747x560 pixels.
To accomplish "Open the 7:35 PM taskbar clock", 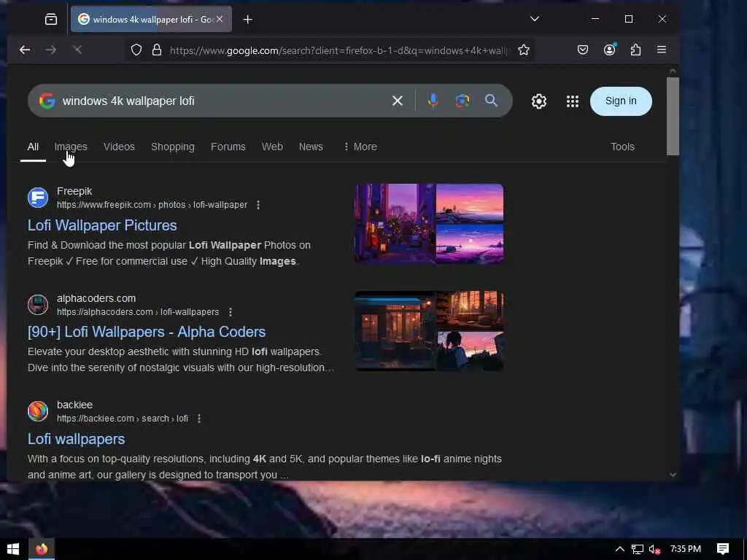I will pyautogui.click(x=685, y=549).
